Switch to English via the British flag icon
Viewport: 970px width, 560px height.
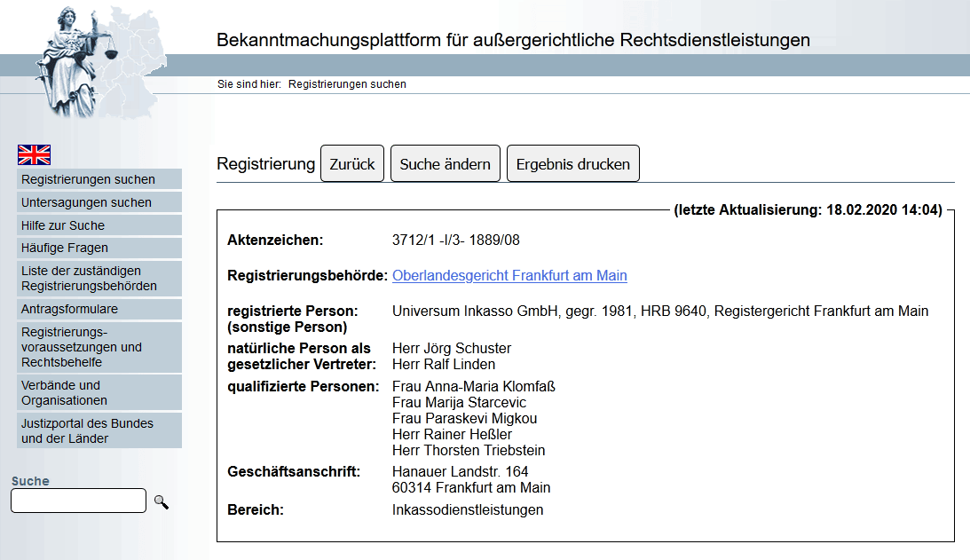(x=34, y=154)
